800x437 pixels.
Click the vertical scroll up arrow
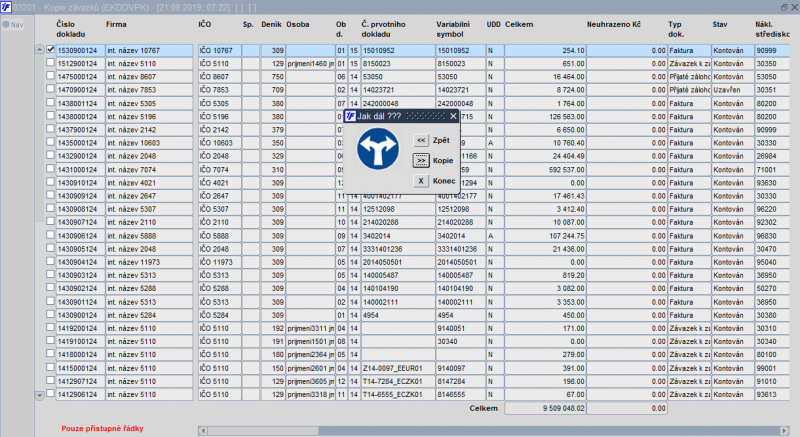click(39, 49)
